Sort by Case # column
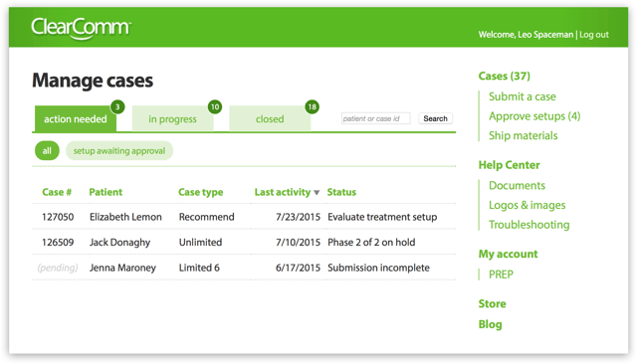This screenshot has height=364, width=637. tap(57, 192)
